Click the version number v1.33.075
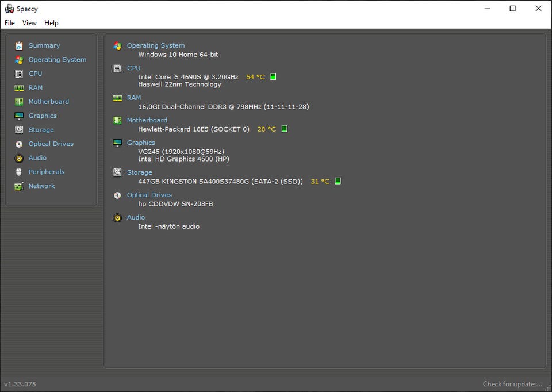Viewport: 552px width, 392px height. (x=20, y=384)
